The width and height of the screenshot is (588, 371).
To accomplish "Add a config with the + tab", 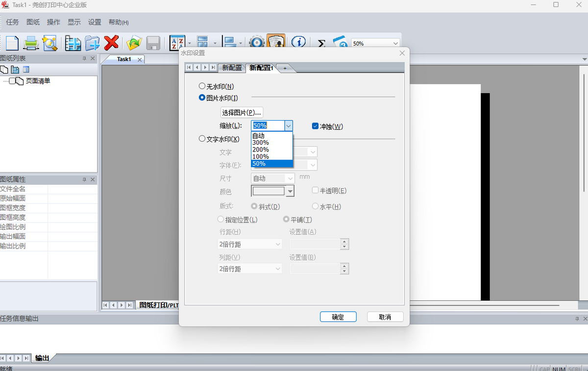I will [285, 68].
